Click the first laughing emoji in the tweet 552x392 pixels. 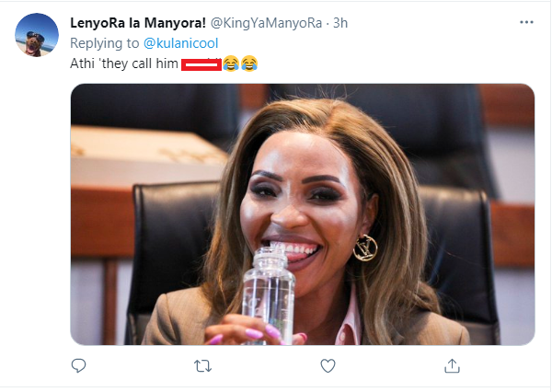point(232,63)
